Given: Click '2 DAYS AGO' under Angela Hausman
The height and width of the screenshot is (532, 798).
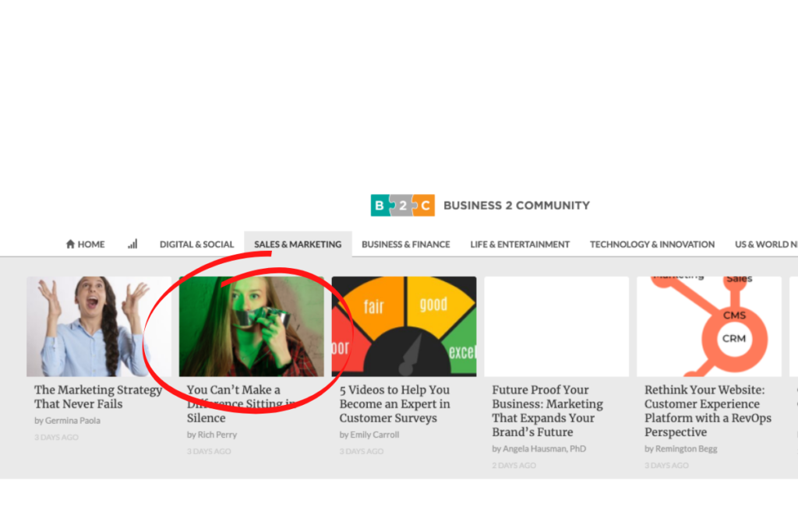Looking at the screenshot, I should (x=514, y=465).
